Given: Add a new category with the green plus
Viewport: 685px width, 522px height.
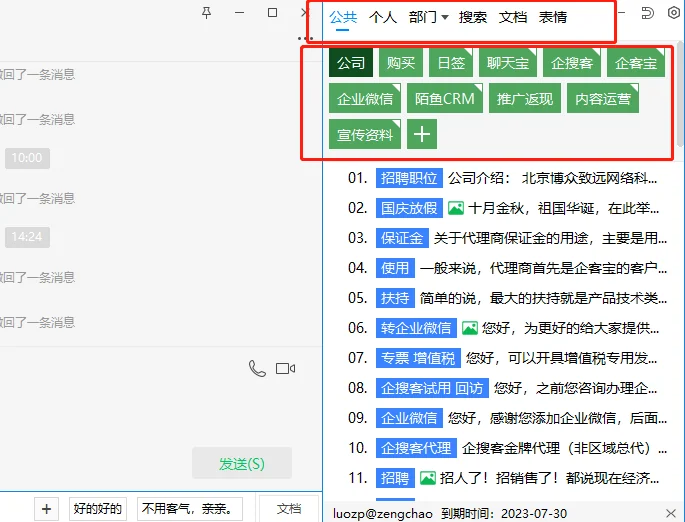Looking at the screenshot, I should (x=422, y=134).
